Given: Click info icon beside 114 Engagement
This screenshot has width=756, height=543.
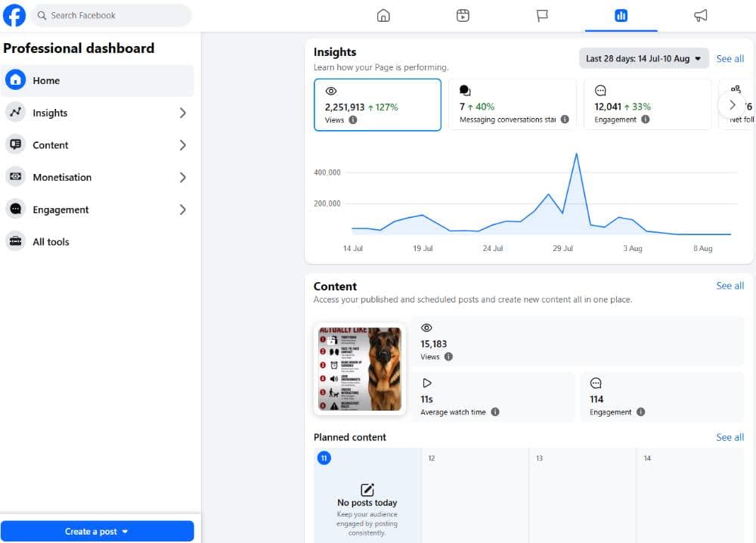Looking at the screenshot, I should pyautogui.click(x=641, y=412).
